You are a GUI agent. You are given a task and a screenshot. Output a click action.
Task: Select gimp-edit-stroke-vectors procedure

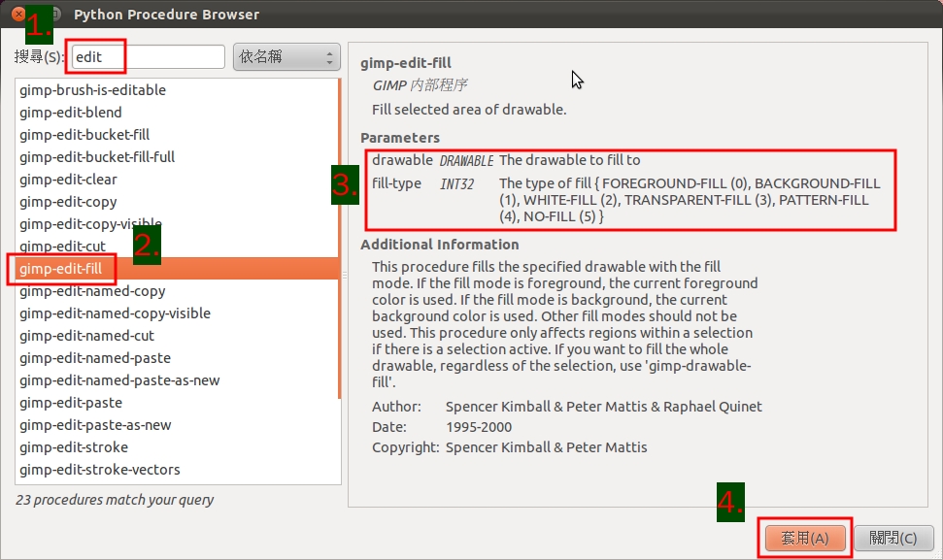pyautogui.click(x=177, y=470)
